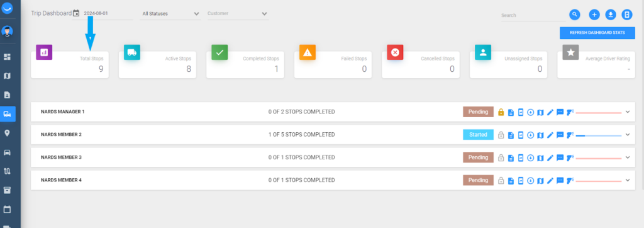Expand the Nards Member 4 row chevron
The height and width of the screenshot is (228, 644).
tap(628, 180)
